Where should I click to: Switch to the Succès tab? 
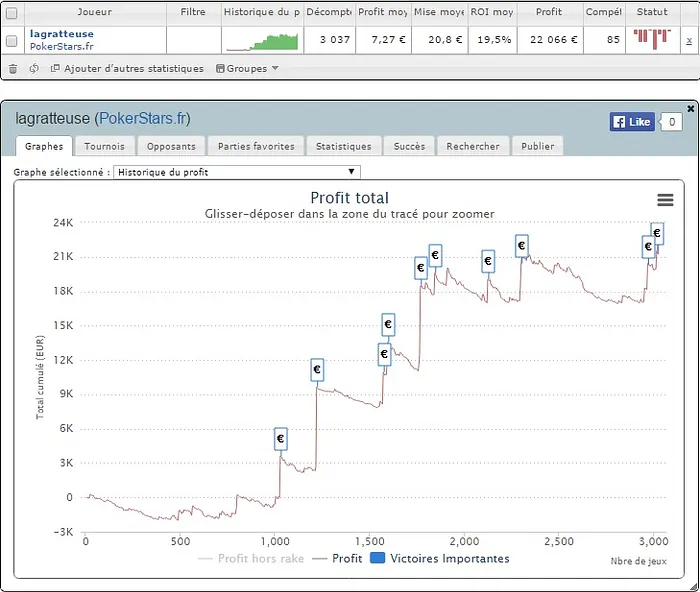[409, 146]
